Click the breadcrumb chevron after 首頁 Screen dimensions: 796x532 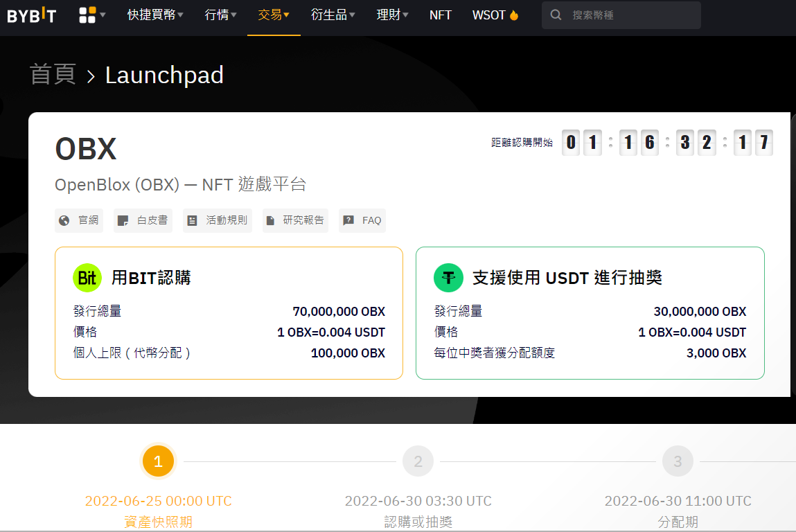pos(91,76)
